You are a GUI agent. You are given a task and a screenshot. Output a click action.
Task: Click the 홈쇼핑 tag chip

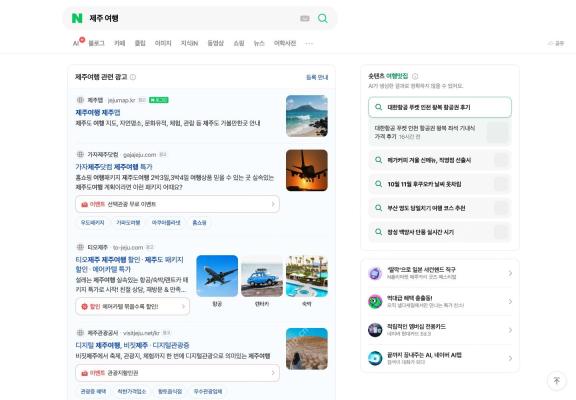click(x=199, y=223)
